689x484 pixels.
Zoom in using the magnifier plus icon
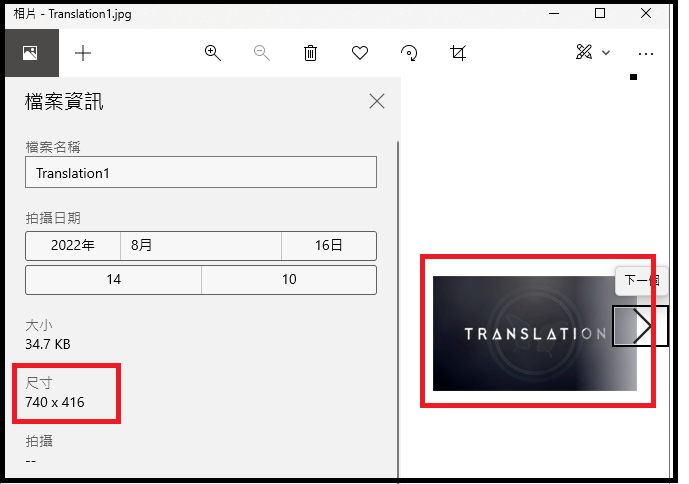click(x=212, y=53)
